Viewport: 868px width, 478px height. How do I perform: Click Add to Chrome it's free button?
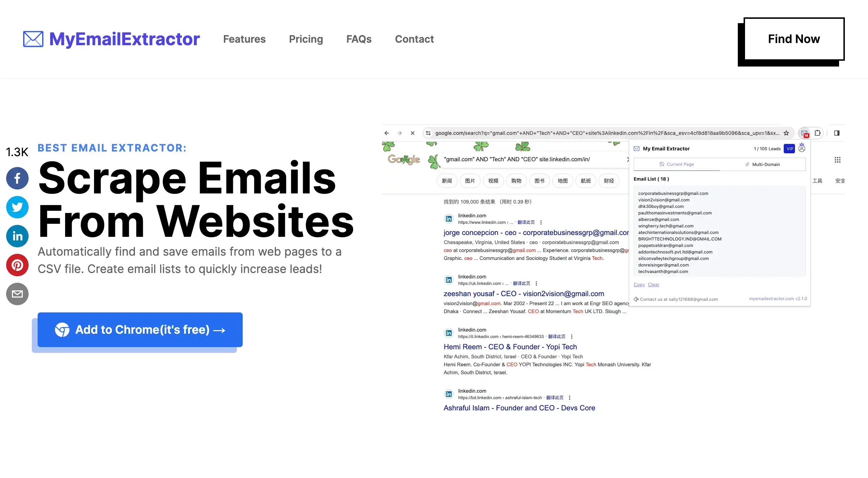click(140, 329)
